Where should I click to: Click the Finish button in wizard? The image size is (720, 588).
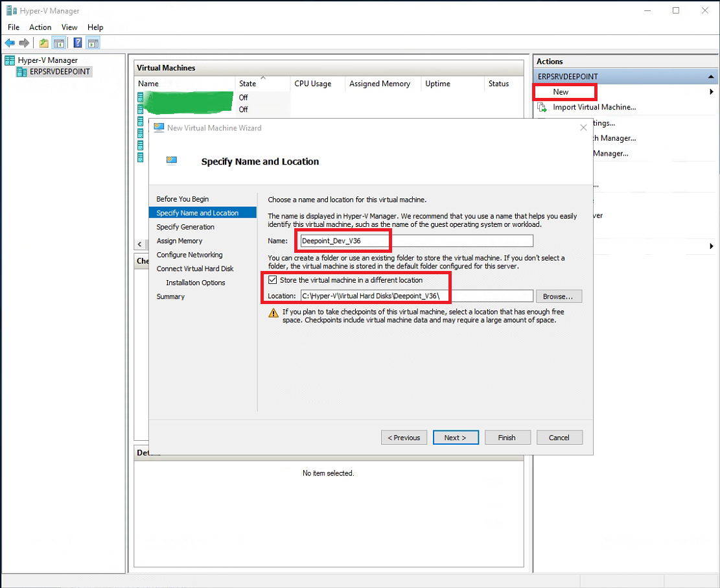point(507,438)
